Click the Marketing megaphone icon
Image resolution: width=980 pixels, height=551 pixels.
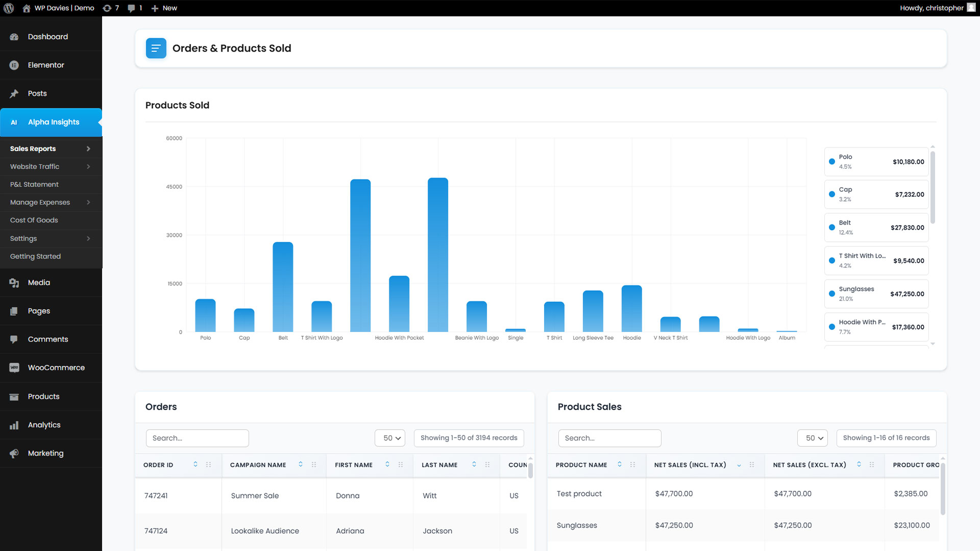point(14,454)
